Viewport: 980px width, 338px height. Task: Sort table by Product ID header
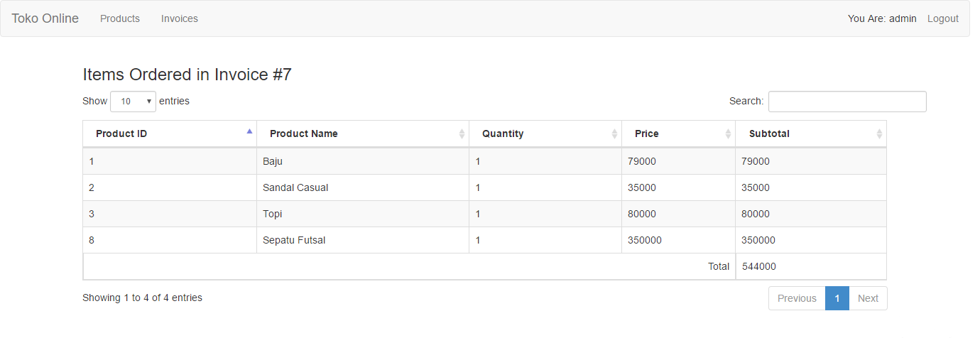121,133
